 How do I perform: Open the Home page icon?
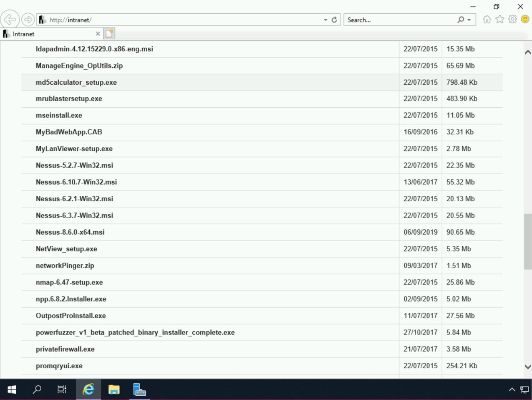click(x=487, y=20)
